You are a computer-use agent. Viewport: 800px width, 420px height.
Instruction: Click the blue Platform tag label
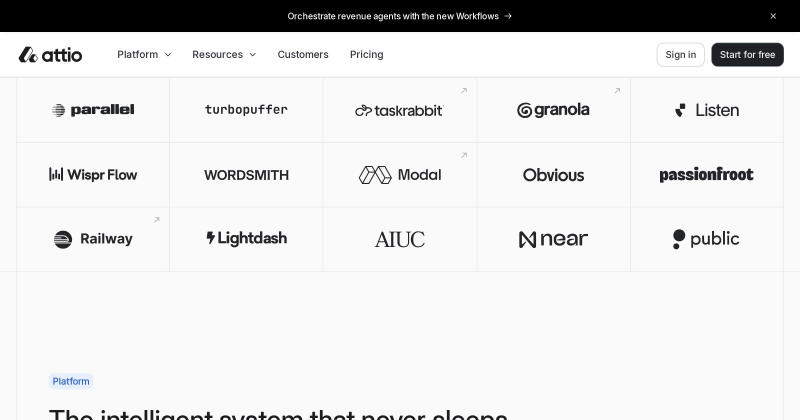click(71, 381)
